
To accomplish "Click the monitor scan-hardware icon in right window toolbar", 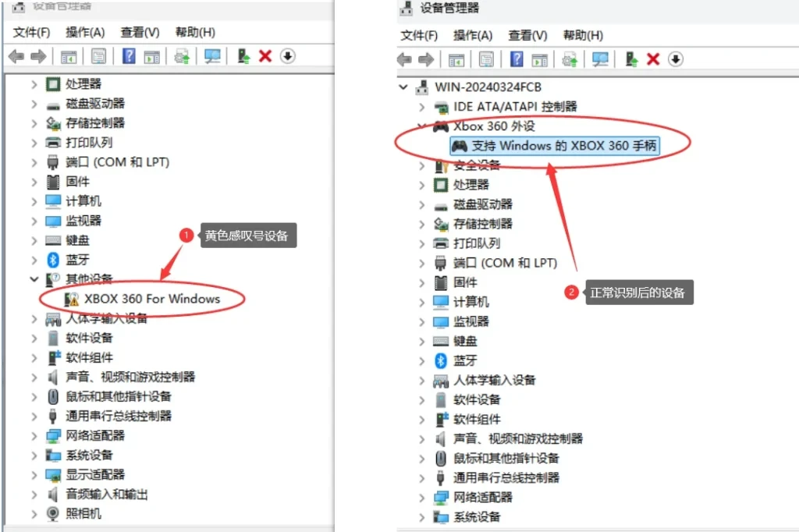I will click(600, 59).
